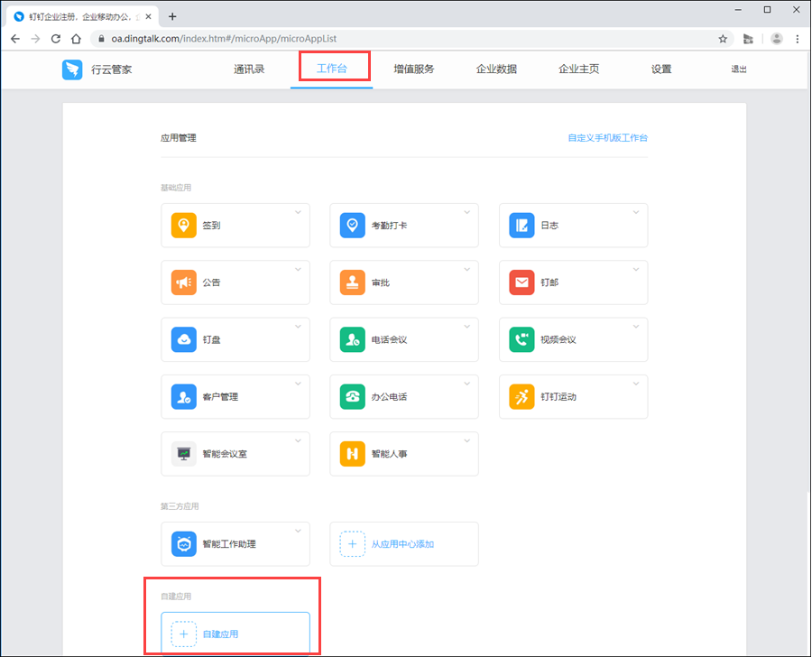
Task: Click the 钉盘 cloud drive icon
Action: click(x=183, y=339)
